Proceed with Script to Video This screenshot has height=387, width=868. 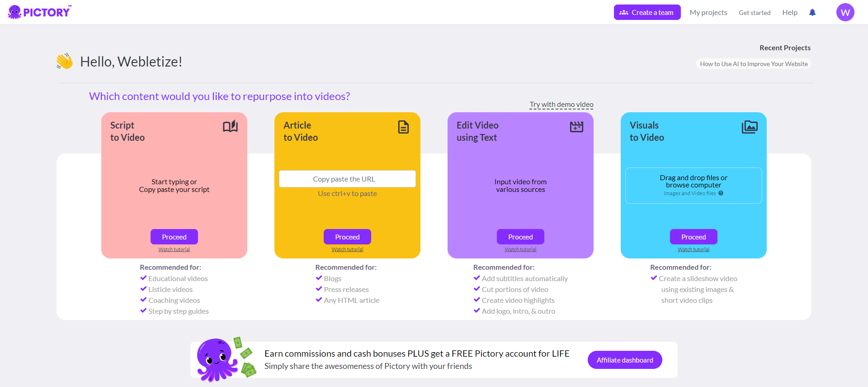(x=174, y=237)
